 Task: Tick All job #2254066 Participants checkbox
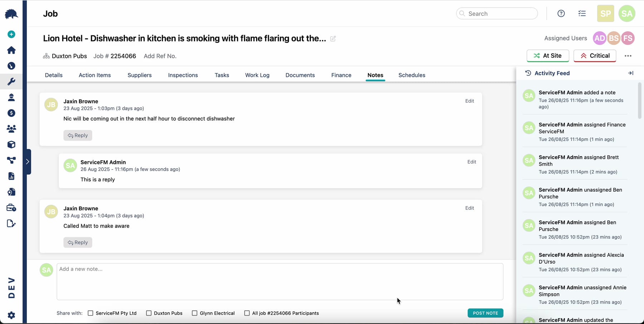click(247, 313)
